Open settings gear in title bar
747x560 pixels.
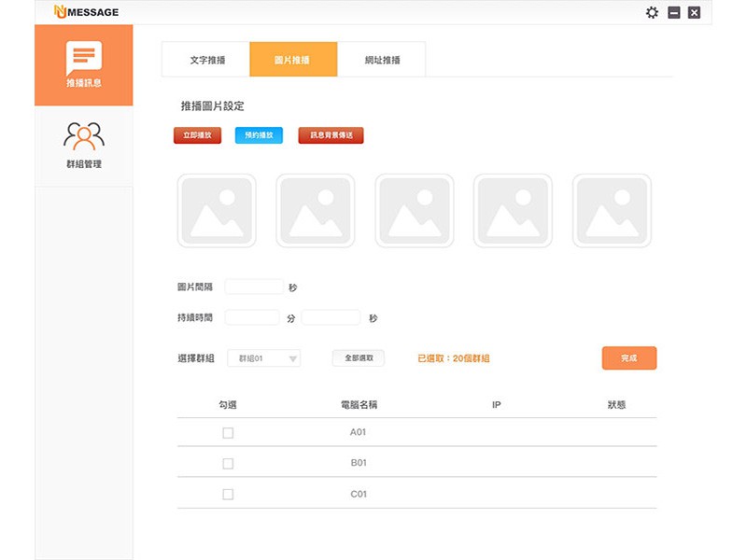(x=652, y=12)
